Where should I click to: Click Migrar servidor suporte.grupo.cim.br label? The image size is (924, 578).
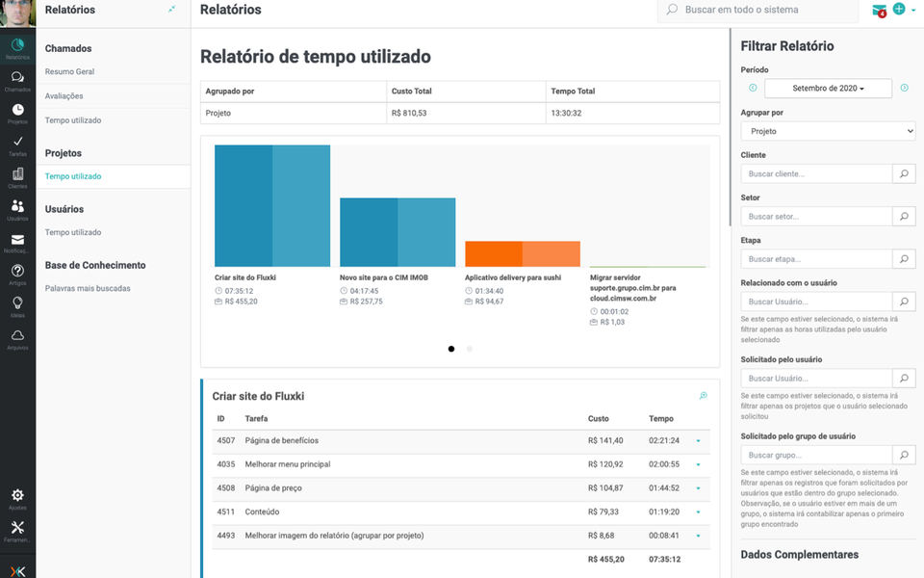633,288
